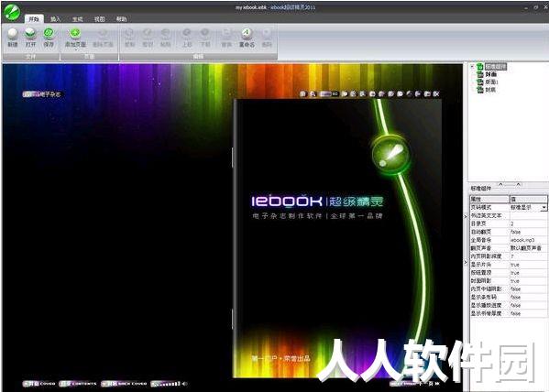
Task: Open the 页码模式 dropdown arrow
Action: pos(544,208)
